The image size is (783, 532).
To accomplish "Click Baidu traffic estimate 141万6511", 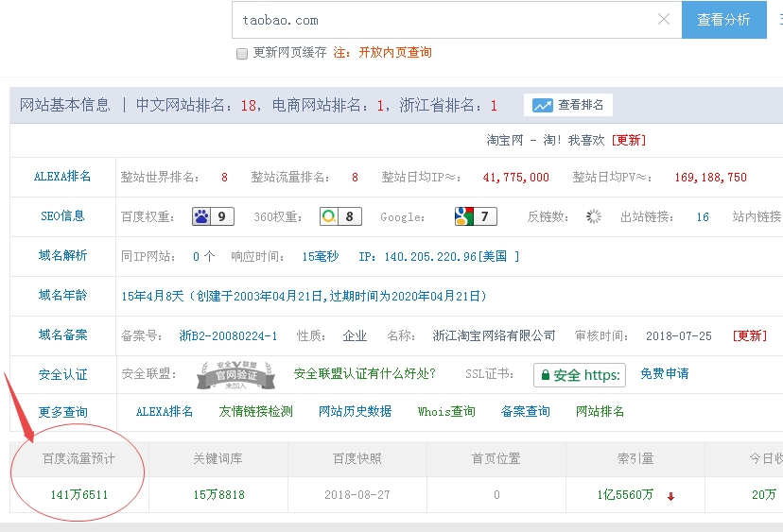I will tap(79, 494).
